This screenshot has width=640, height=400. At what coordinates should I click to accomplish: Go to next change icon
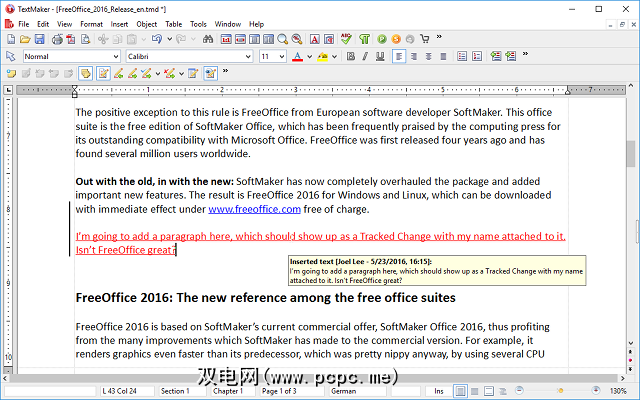(132, 73)
